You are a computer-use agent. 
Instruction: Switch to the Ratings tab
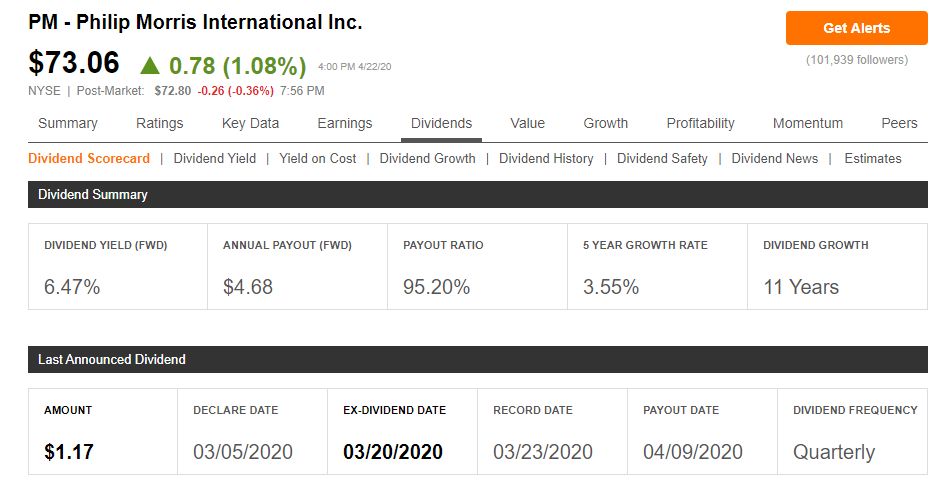coord(160,123)
